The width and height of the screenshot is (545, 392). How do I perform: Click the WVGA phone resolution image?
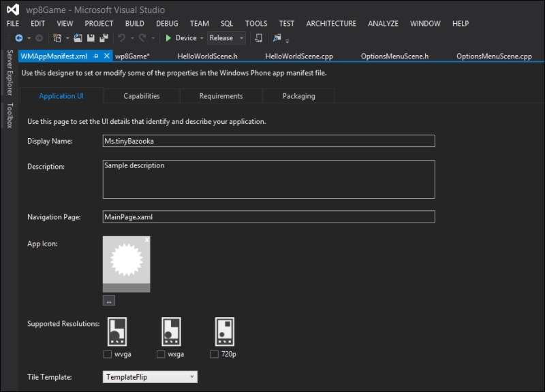117,331
